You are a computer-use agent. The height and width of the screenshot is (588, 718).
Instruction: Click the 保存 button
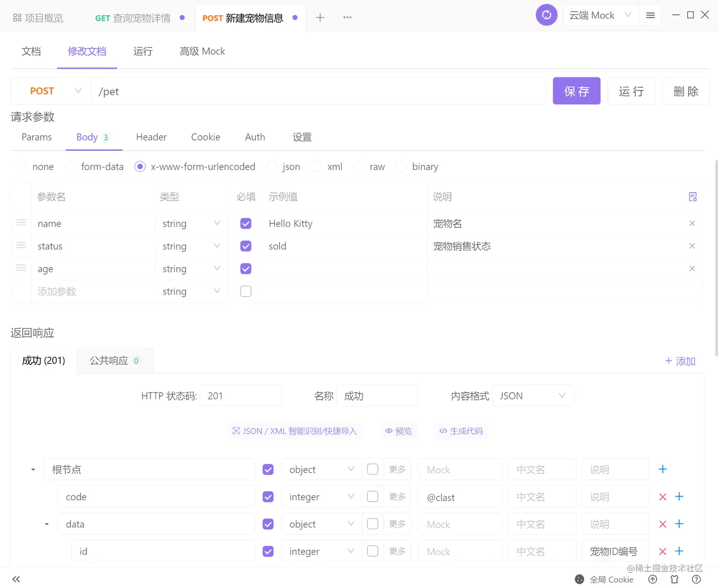coord(576,91)
